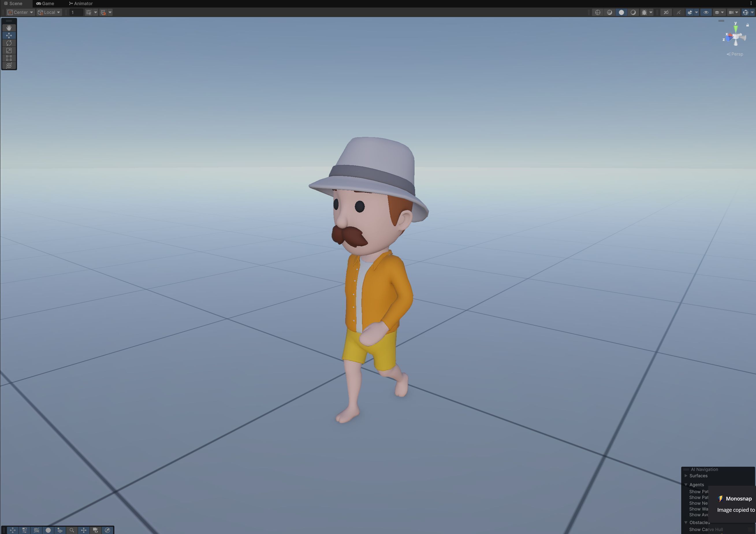Click the Monosnap notification
756x534 pixels.
click(x=732, y=504)
